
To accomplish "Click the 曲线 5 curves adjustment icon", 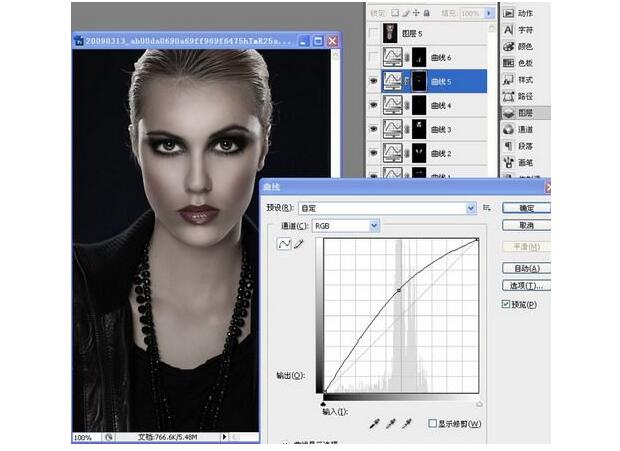I will [x=393, y=81].
